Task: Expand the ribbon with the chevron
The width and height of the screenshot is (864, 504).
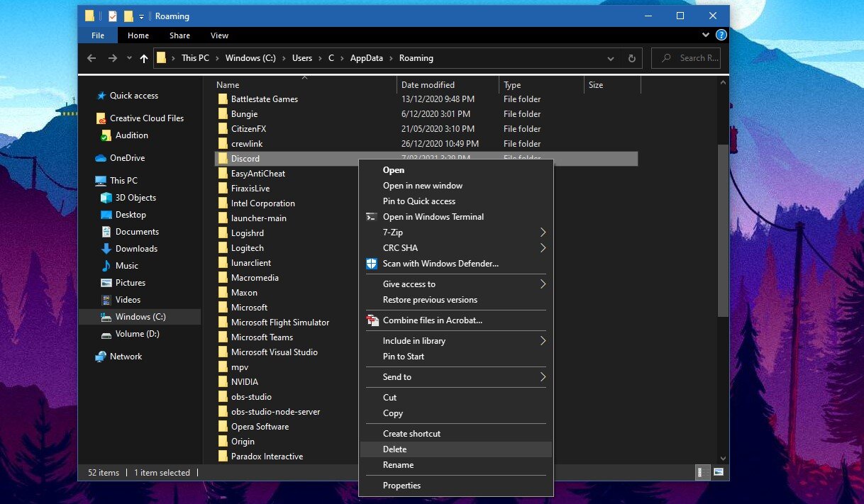Action: [x=705, y=35]
